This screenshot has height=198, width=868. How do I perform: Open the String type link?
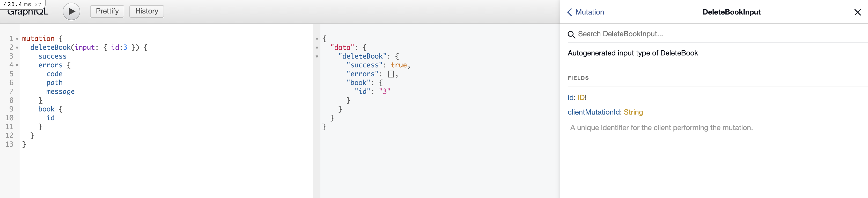[633, 112]
